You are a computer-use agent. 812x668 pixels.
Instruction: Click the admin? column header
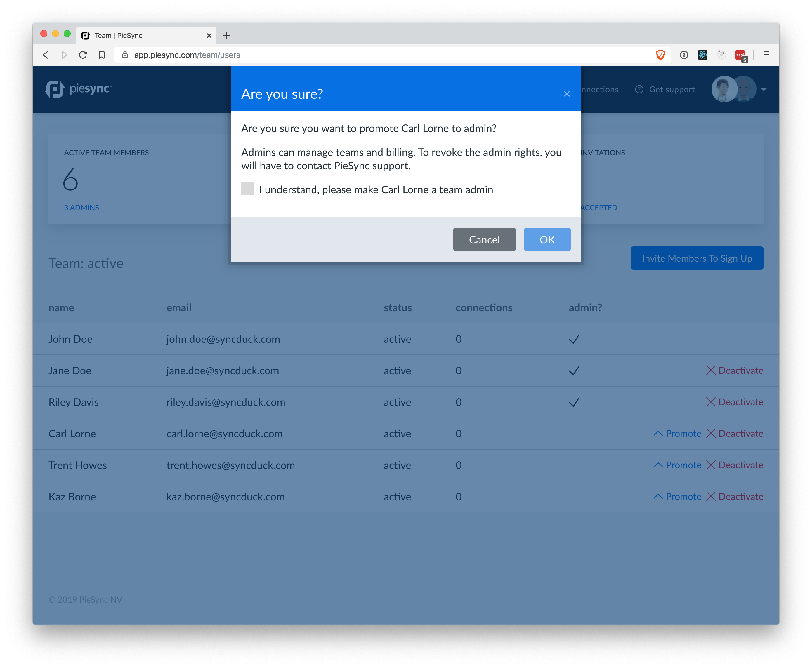(585, 308)
